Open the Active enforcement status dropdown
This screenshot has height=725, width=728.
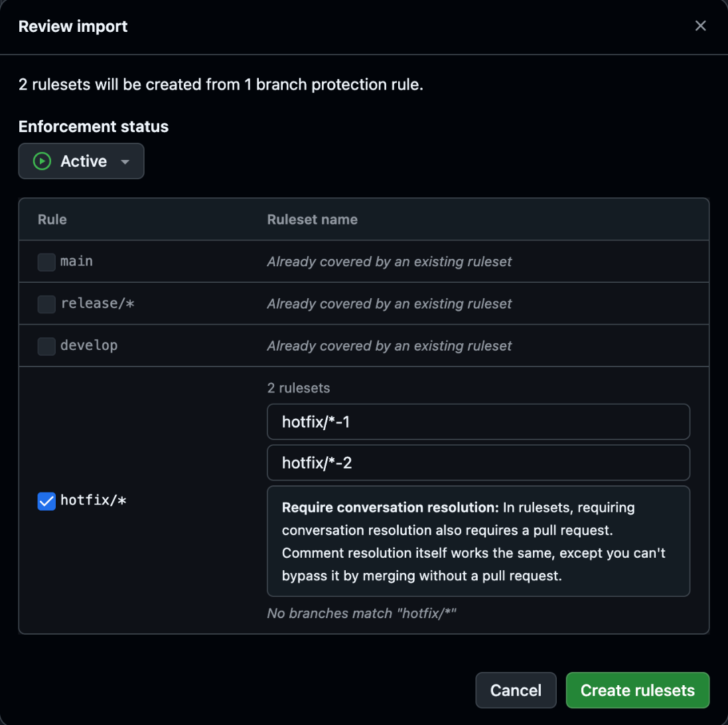click(x=81, y=161)
